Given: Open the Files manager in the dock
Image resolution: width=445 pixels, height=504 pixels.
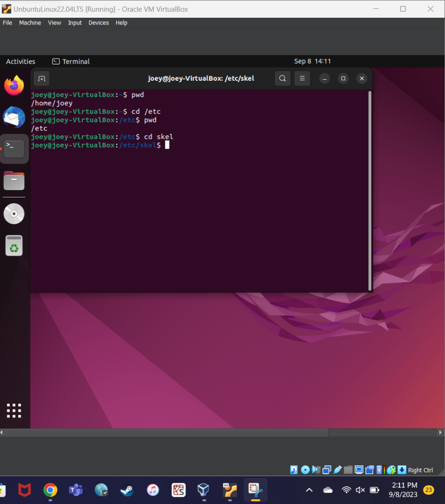Looking at the screenshot, I should [x=14, y=181].
